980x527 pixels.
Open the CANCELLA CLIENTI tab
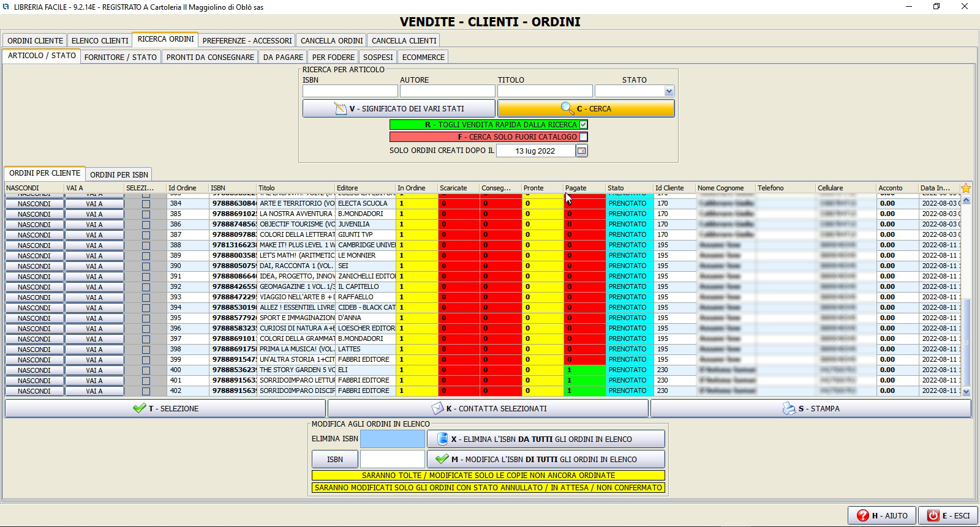[x=404, y=40]
